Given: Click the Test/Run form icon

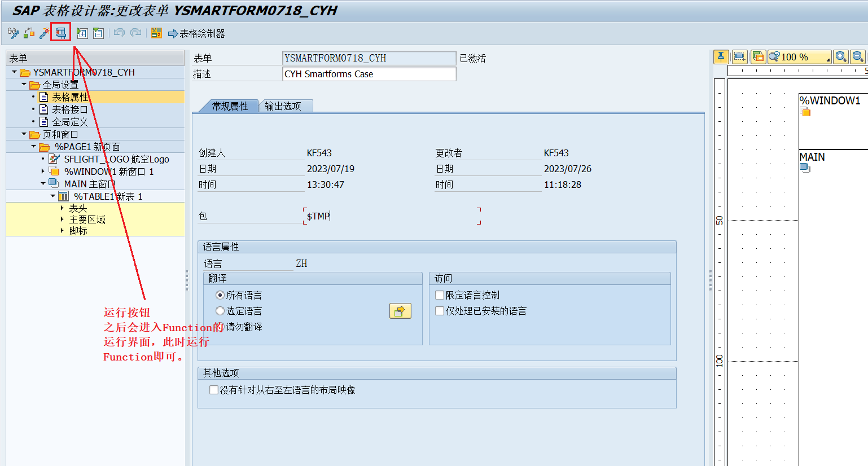Looking at the screenshot, I should tap(60, 33).
